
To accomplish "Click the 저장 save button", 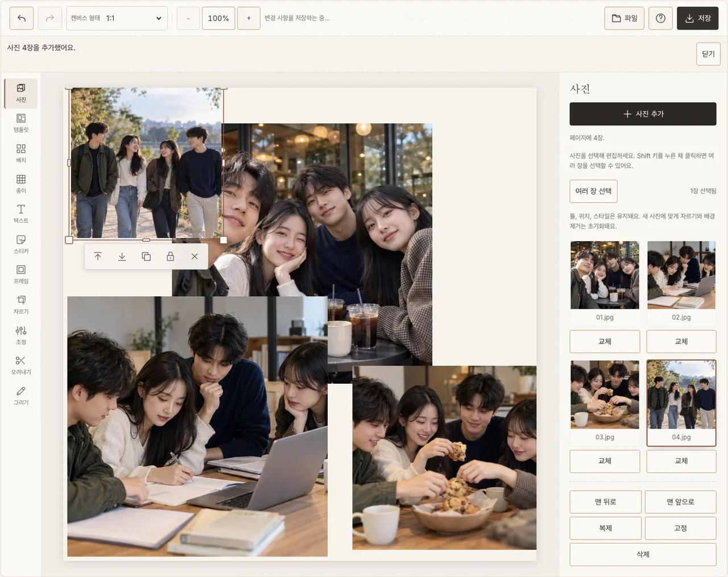I will [698, 18].
